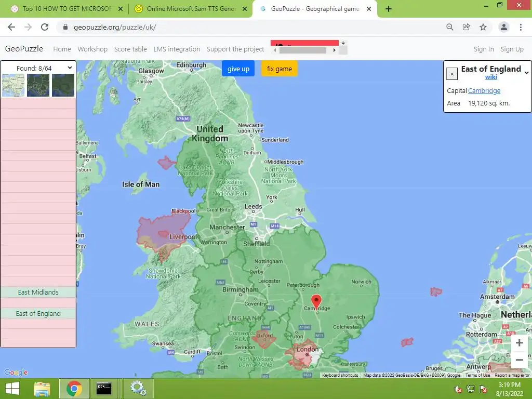This screenshot has height=399, width=532.
Task: Zoom out on the map
Action: pyautogui.click(x=519, y=360)
